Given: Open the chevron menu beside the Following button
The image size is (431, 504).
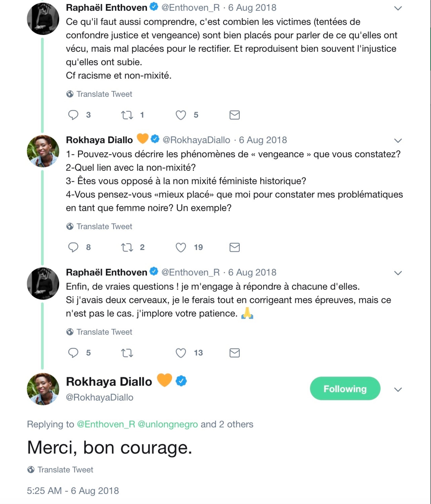Looking at the screenshot, I should point(398,390).
